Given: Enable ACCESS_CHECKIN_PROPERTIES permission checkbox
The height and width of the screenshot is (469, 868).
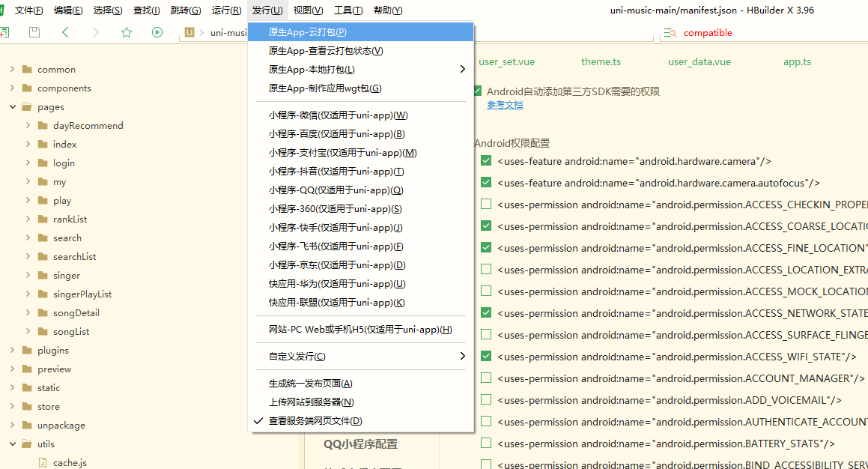Looking at the screenshot, I should (486, 204).
